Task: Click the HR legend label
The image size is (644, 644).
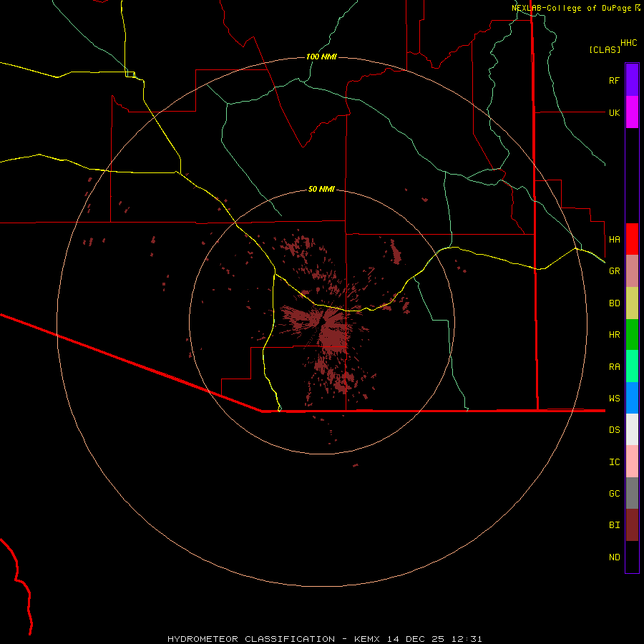Action: click(x=614, y=335)
